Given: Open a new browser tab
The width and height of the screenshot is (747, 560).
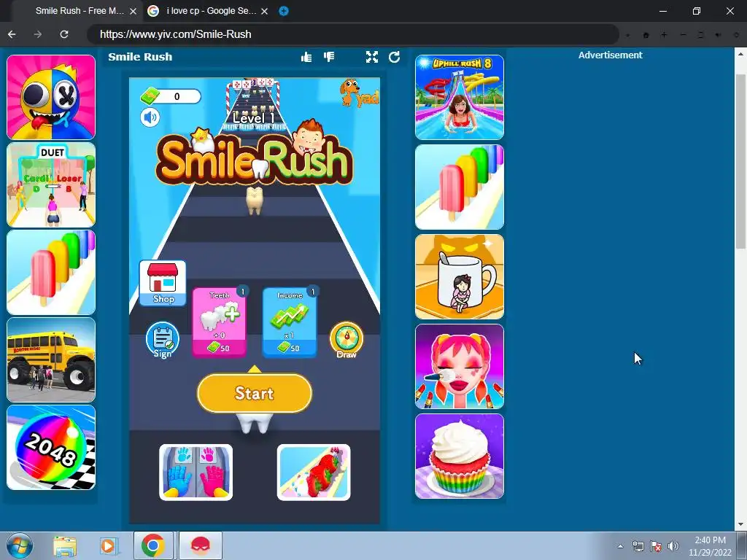Looking at the screenshot, I should pyautogui.click(x=284, y=11).
